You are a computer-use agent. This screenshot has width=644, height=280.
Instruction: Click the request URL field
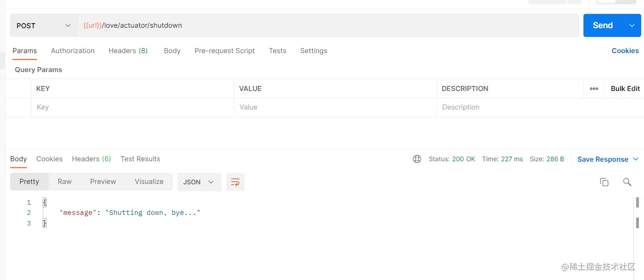click(x=328, y=25)
